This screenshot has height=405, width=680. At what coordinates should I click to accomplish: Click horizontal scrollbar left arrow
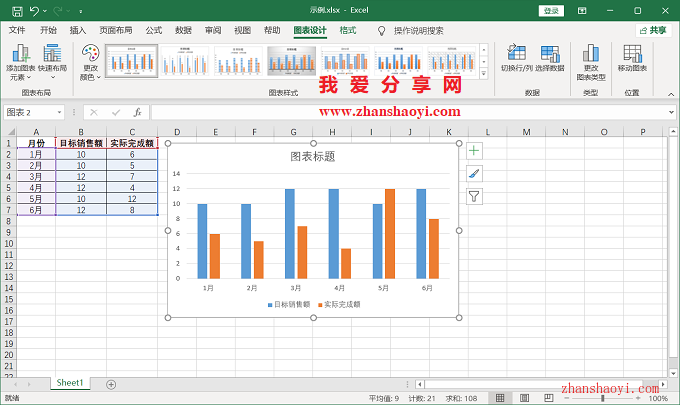click(419, 385)
